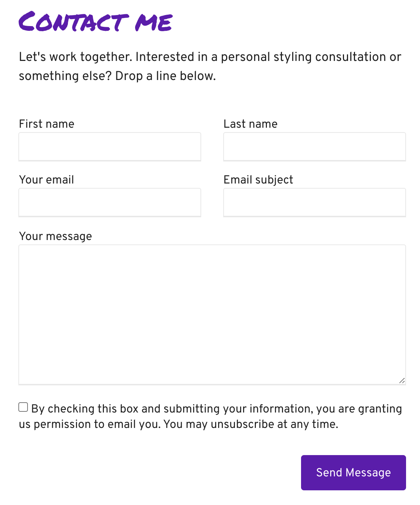420x505 pixels.
Task: Click the "Let's work together" sentence
Action: (75, 57)
